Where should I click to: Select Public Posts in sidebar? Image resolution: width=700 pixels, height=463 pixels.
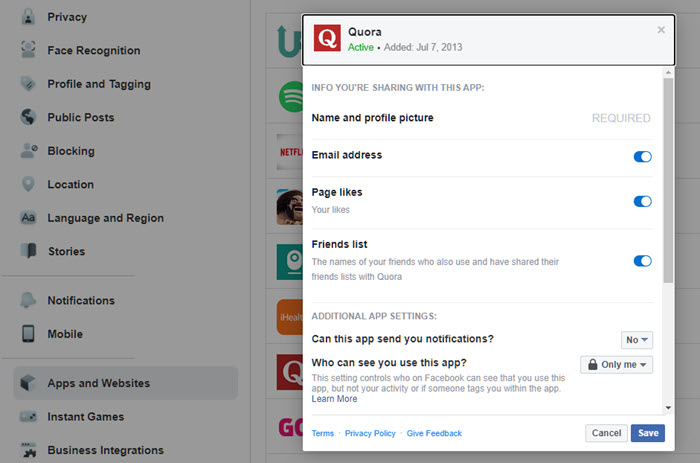pyautogui.click(x=81, y=117)
